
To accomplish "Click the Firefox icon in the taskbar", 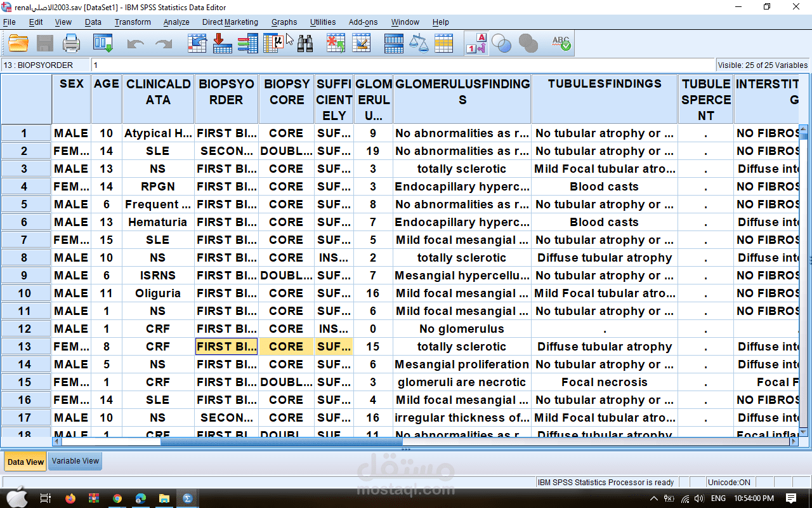I will pyautogui.click(x=70, y=498).
